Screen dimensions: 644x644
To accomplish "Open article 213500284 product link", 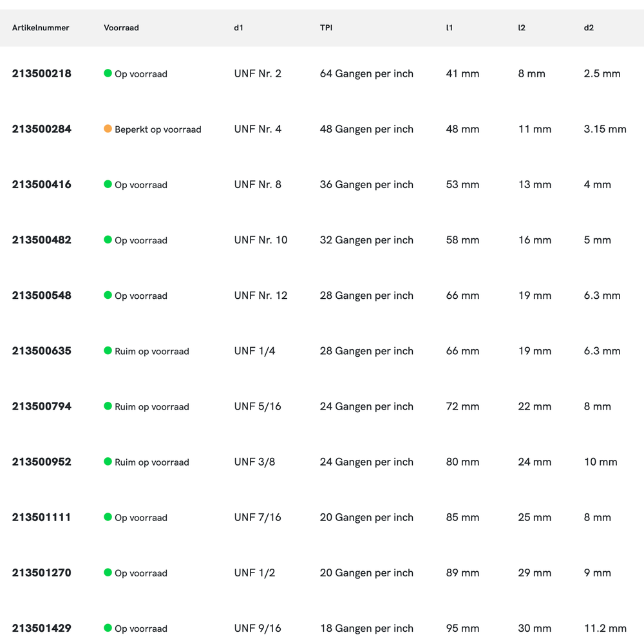I will click(42, 129).
